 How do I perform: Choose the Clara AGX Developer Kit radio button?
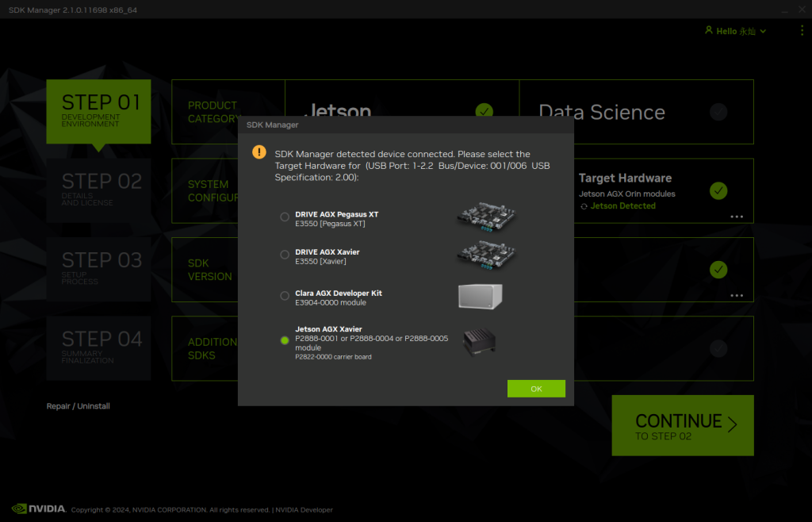285,296
